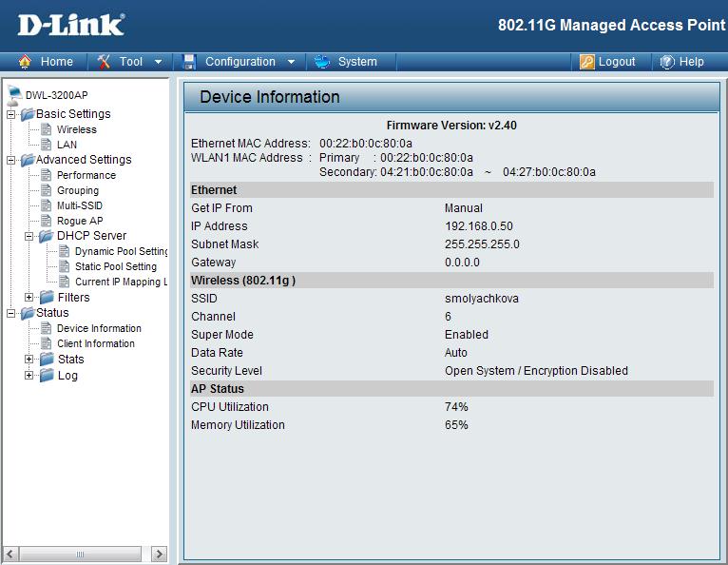This screenshot has width=728, height=565.
Task: Select Client Information in Status tree
Action: [95, 343]
